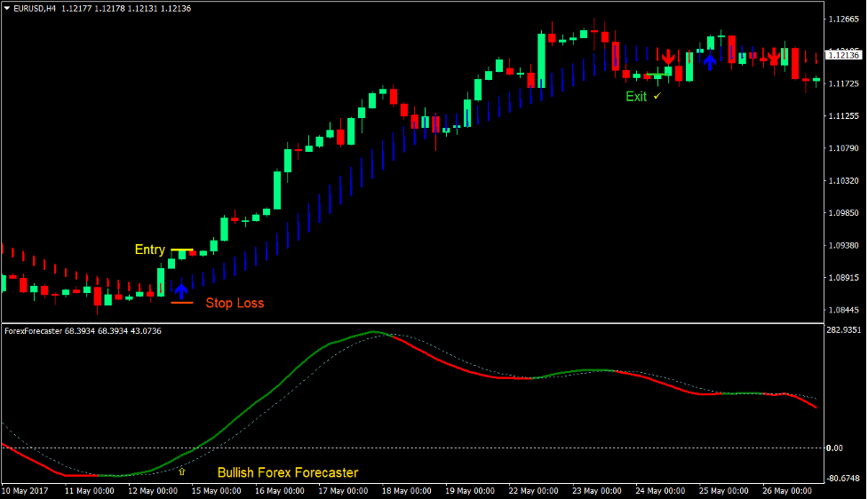This screenshot has height=499, width=868.
Task: Click the ForexForecaster indicator values label
Action: (x=83, y=331)
